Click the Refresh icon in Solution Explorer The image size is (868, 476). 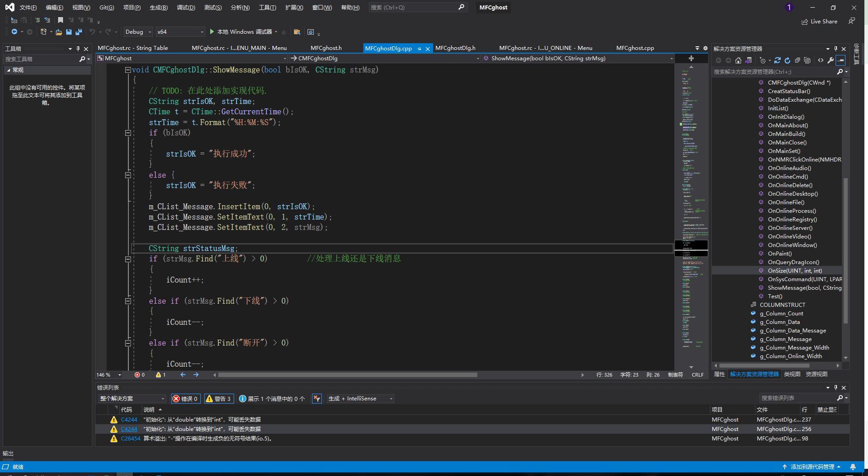pyautogui.click(x=787, y=60)
